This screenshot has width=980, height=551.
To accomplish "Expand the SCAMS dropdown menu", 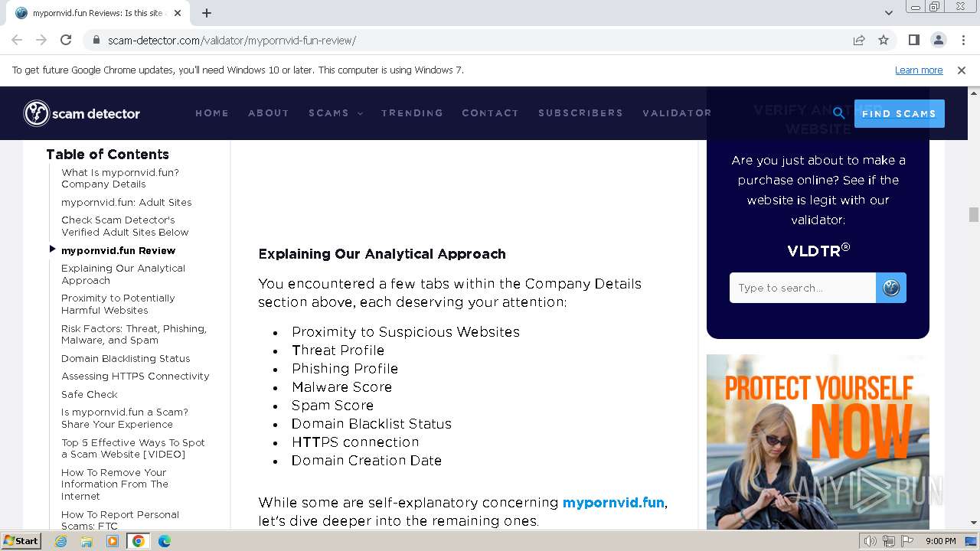I will tap(335, 113).
